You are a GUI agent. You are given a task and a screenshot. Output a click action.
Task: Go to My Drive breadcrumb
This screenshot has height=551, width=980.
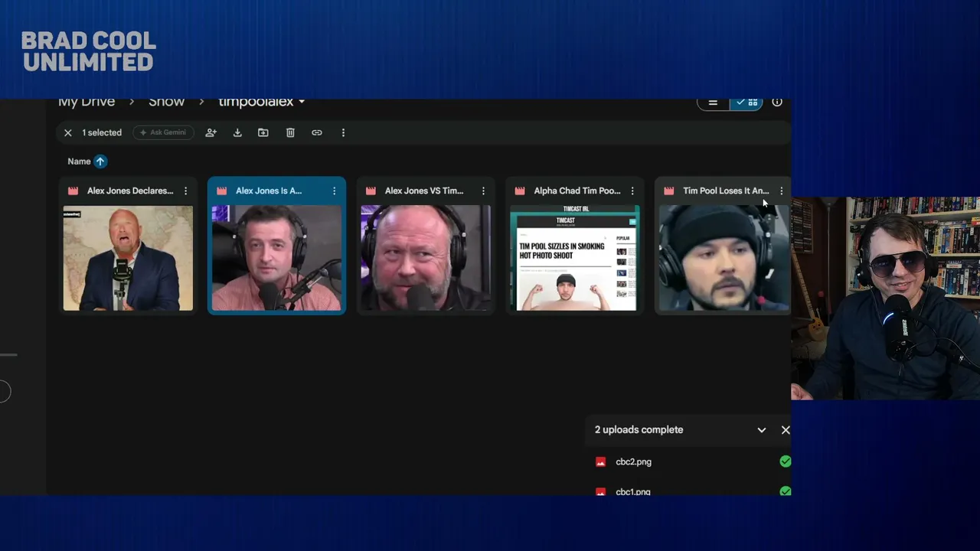[87, 102]
